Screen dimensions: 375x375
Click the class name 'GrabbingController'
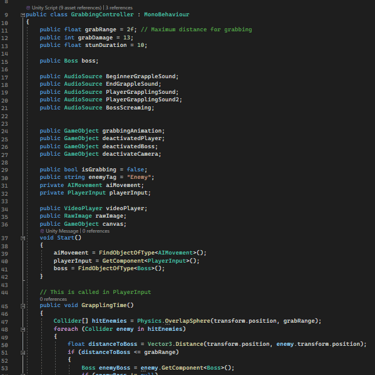point(102,15)
